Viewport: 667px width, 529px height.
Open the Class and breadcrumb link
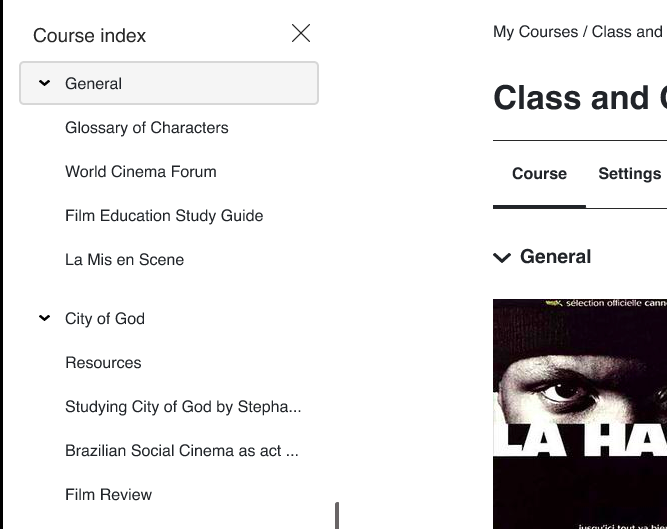(627, 32)
